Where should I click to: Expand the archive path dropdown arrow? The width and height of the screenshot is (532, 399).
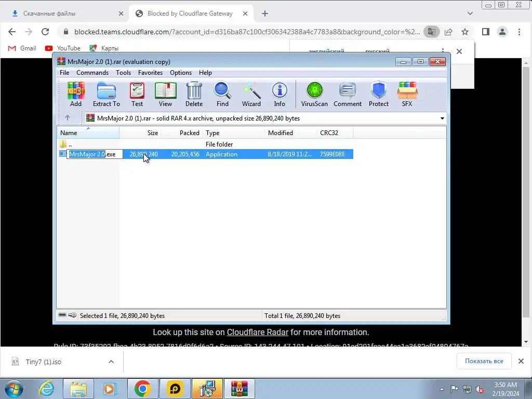(442, 118)
